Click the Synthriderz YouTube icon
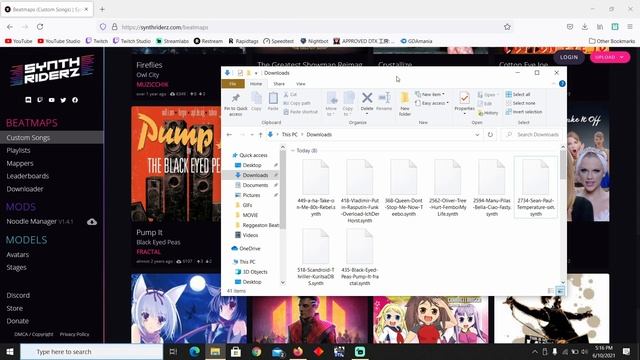640x360 pixels. (x=51, y=100)
